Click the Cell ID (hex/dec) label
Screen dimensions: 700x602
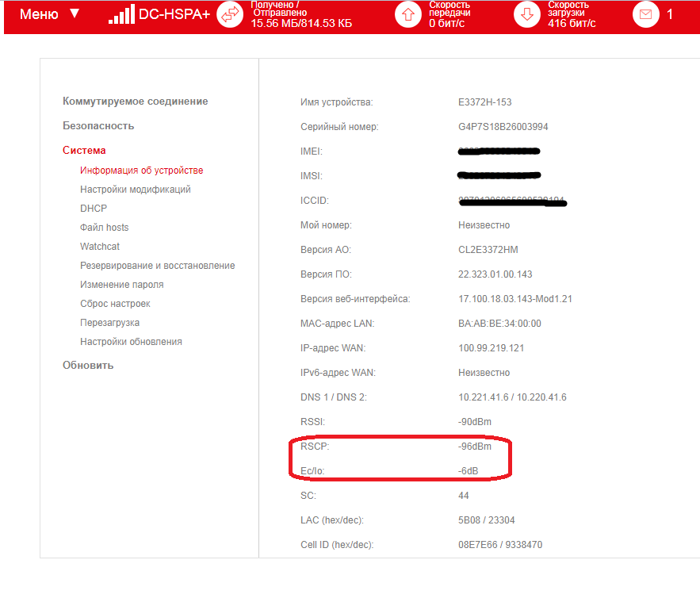(337, 544)
